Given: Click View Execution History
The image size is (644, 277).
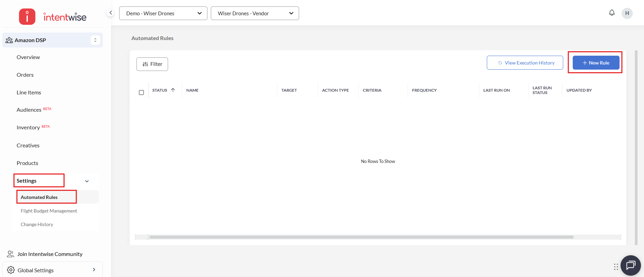Looking at the screenshot, I should [525, 63].
